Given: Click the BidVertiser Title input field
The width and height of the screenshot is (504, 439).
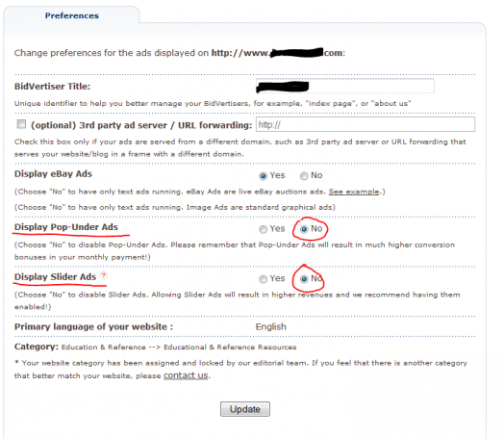Looking at the screenshot, I should pos(345,87).
